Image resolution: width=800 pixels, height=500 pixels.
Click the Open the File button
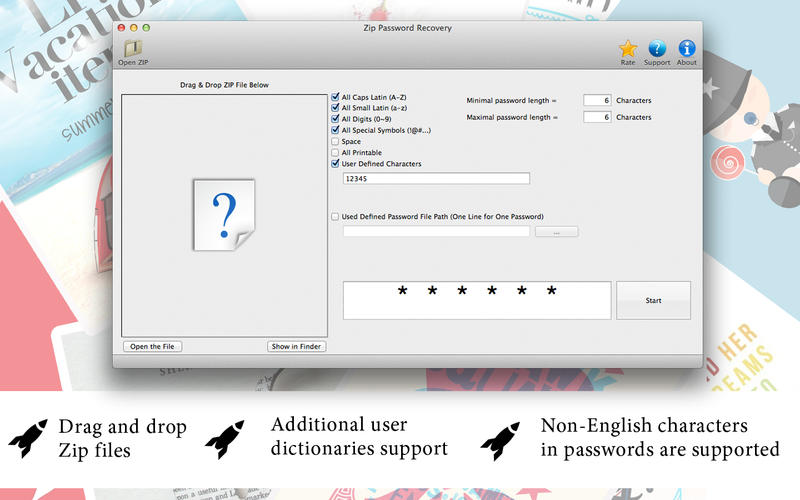pyautogui.click(x=153, y=347)
